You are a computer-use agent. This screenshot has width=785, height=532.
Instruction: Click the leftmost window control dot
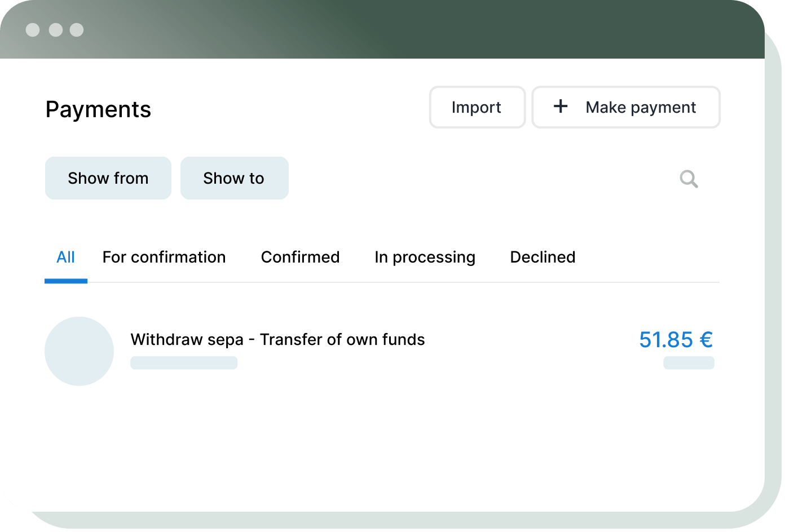pos(33,30)
